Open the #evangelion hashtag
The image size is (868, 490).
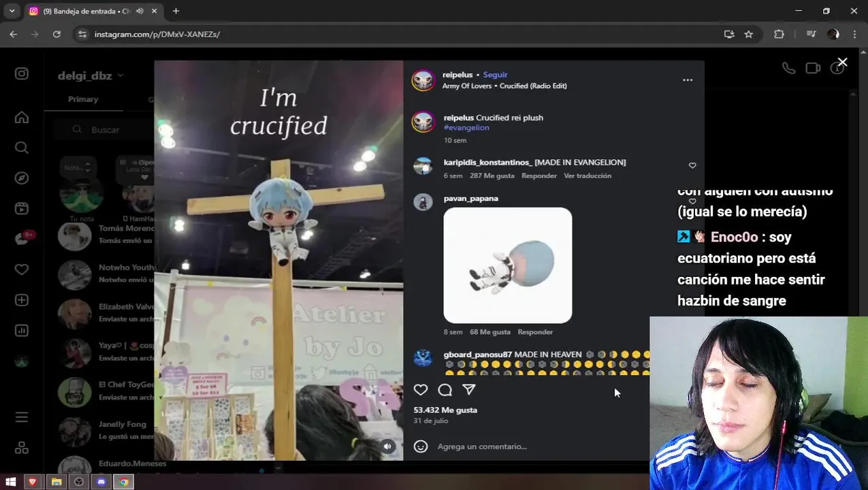(466, 127)
